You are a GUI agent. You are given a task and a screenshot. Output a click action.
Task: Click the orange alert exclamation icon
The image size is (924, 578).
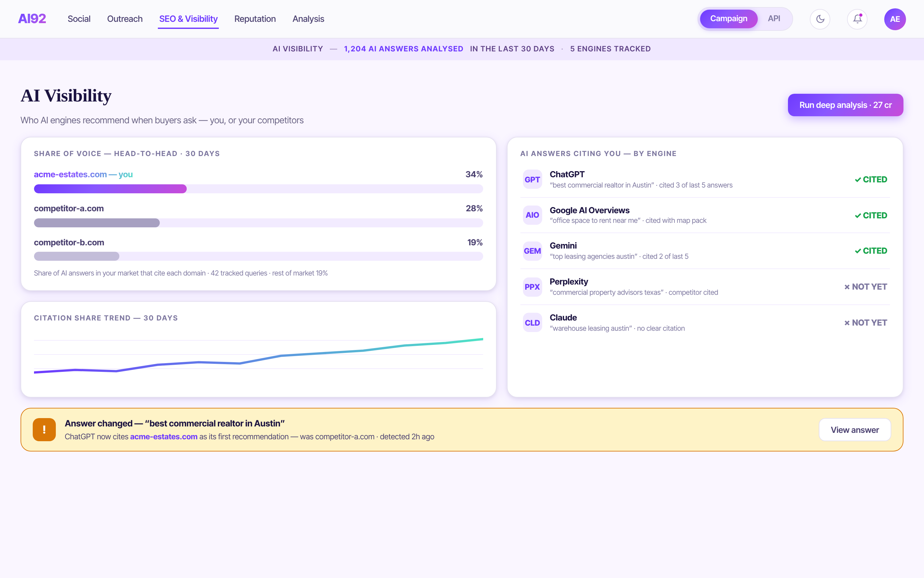44,430
